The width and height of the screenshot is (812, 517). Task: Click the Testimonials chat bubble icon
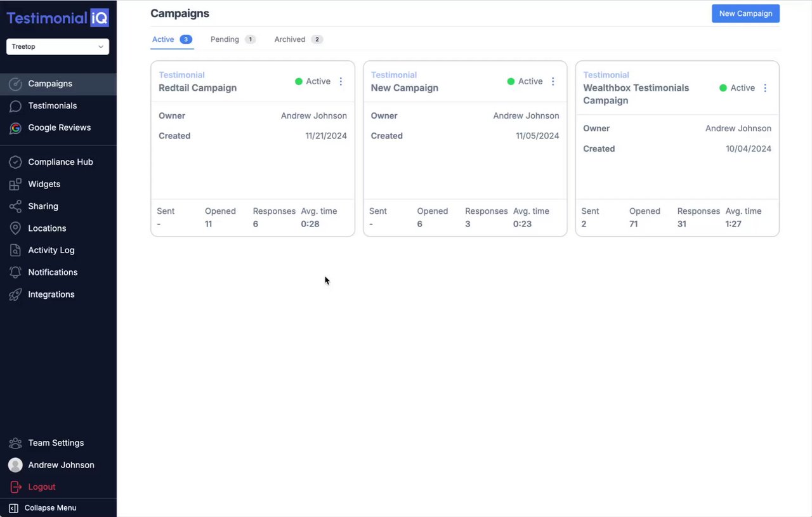[15, 106]
